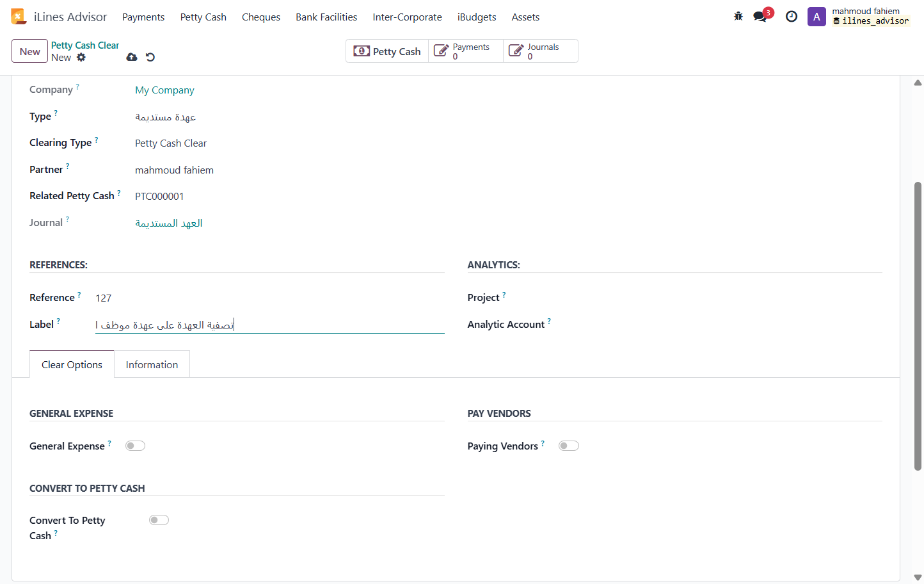Toggle the Convert To Petty Cash switch
Viewport: 924px width, 584px height.
pyautogui.click(x=159, y=520)
